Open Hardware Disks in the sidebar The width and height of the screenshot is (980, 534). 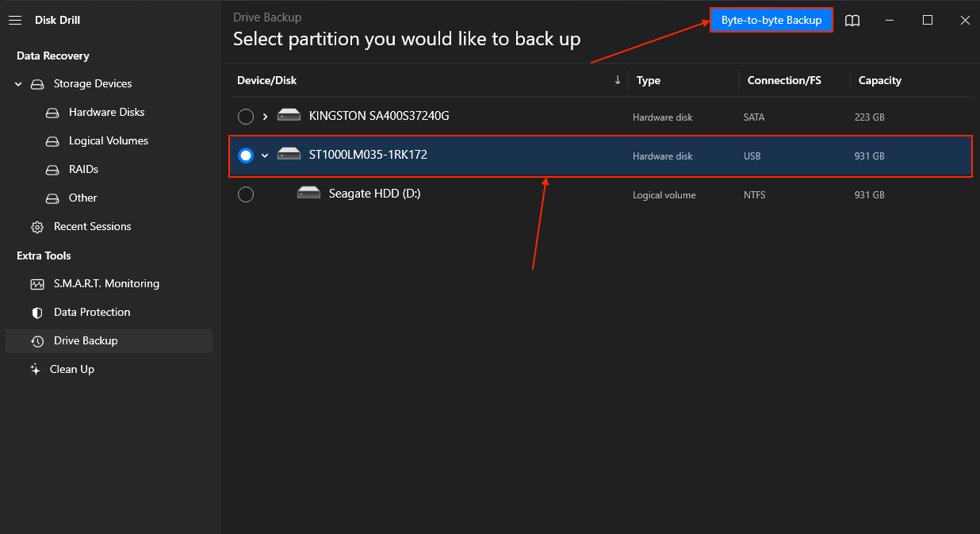106,113
